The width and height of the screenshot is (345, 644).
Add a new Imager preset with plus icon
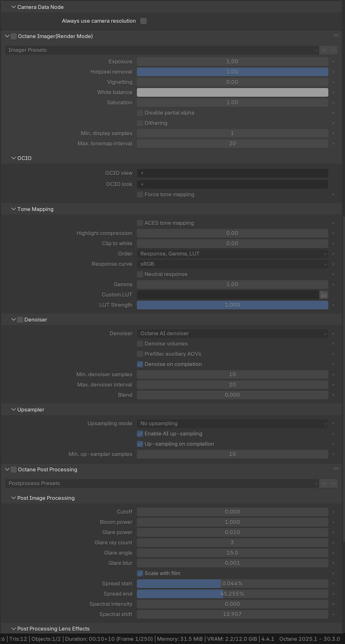click(x=324, y=50)
